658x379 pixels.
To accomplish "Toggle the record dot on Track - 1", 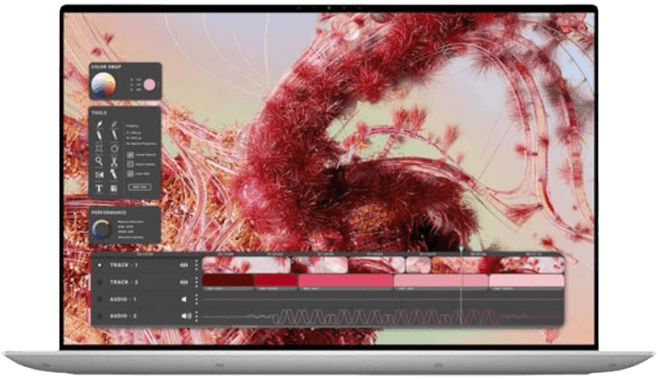I will pos(99,265).
